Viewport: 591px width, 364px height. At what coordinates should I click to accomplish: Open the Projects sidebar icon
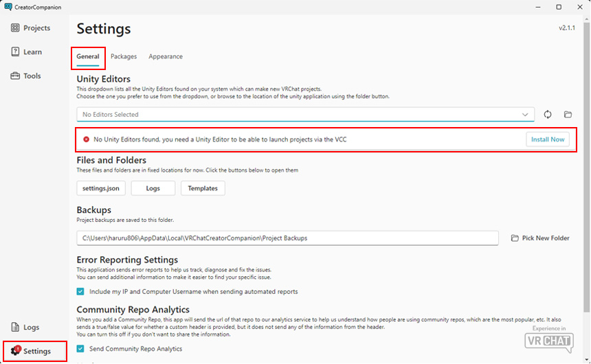15,28
